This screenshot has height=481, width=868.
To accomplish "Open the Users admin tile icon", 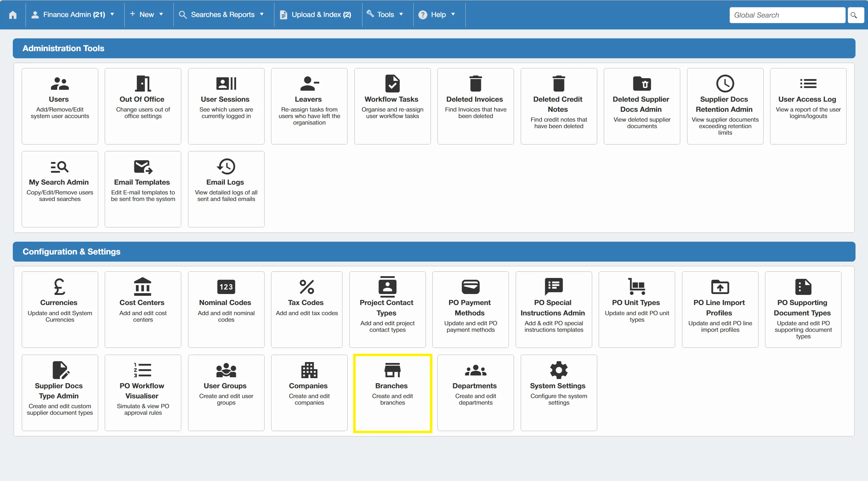I will pyautogui.click(x=60, y=84).
